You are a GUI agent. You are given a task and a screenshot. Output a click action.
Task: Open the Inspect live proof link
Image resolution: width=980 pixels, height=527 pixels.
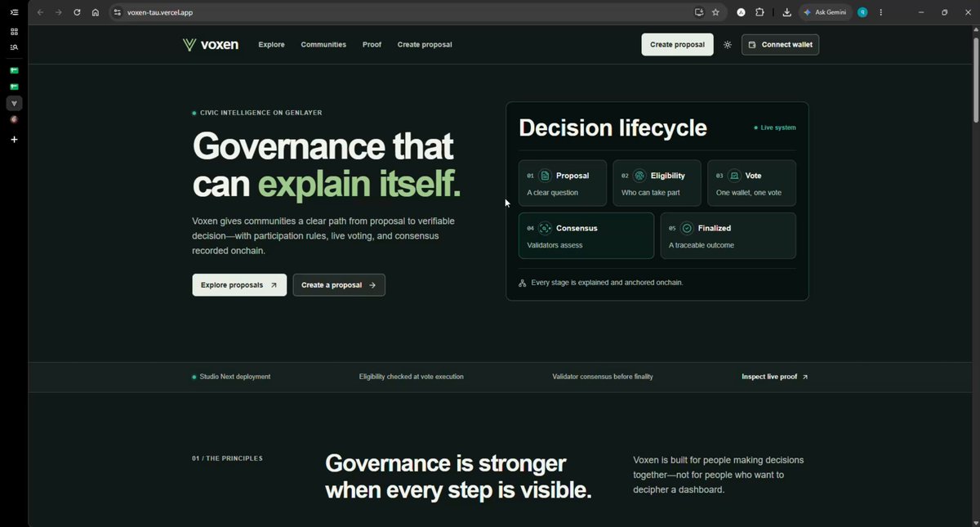click(775, 377)
